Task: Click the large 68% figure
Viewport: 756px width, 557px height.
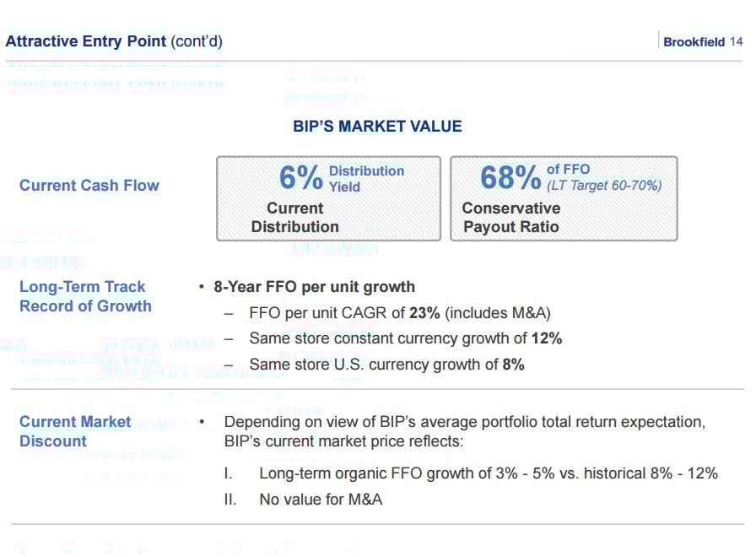Action: (510, 178)
